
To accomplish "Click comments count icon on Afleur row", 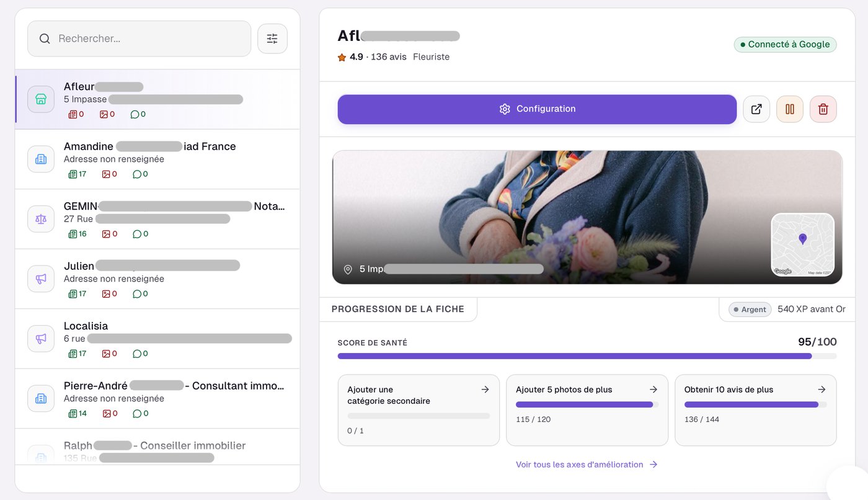I will (x=135, y=114).
